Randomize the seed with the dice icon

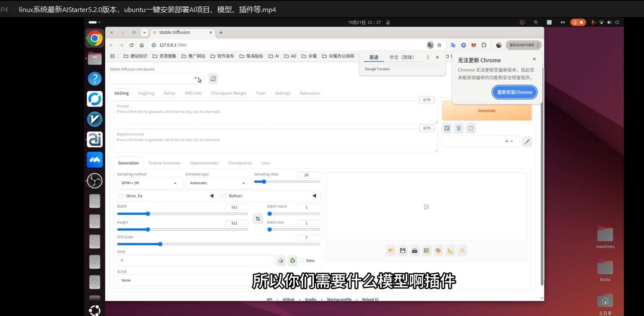280,260
